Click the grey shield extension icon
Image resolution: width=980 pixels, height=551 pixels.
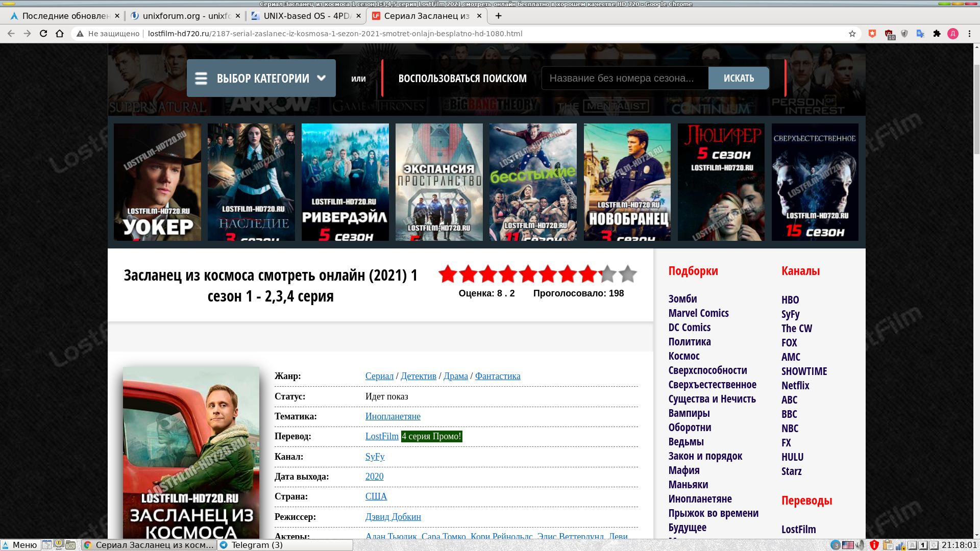click(x=904, y=34)
